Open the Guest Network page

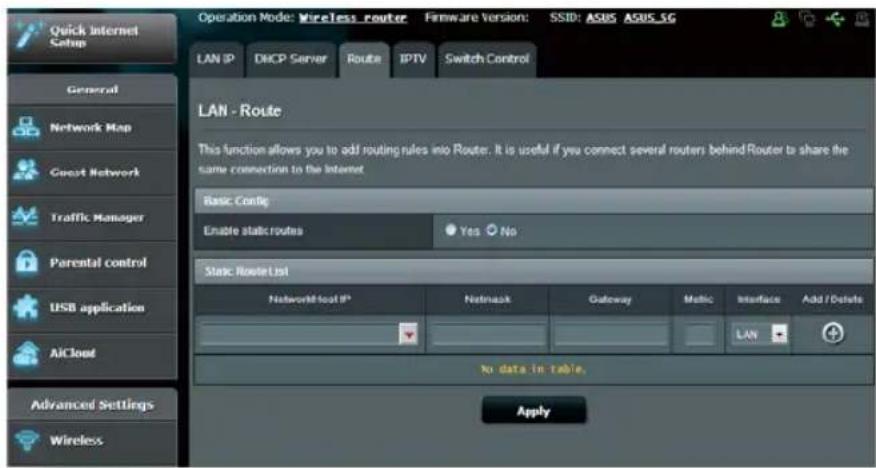93,173
